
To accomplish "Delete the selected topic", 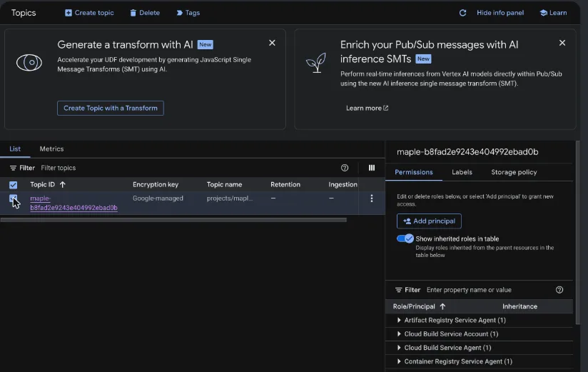I will click(145, 13).
